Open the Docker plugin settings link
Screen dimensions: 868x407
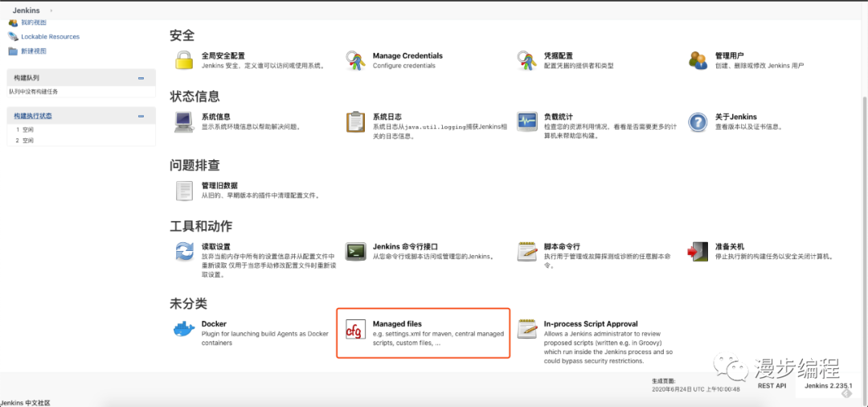(214, 324)
